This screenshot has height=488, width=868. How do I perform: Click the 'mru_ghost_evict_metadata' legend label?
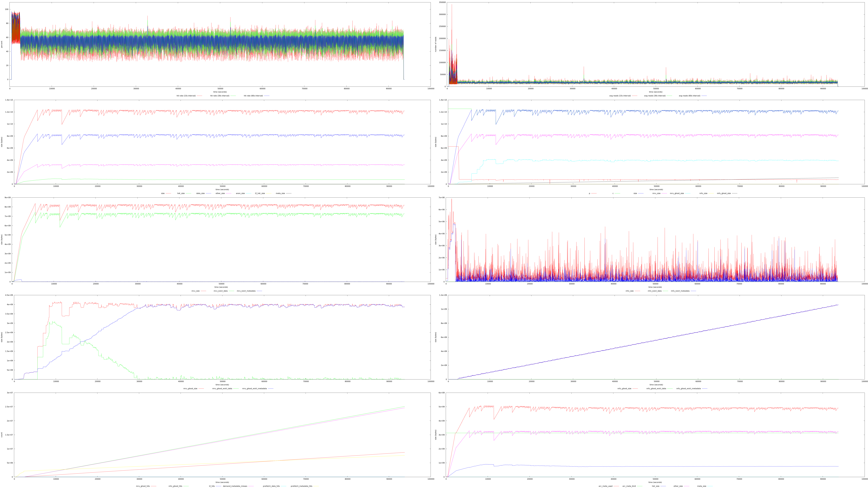(x=254, y=388)
